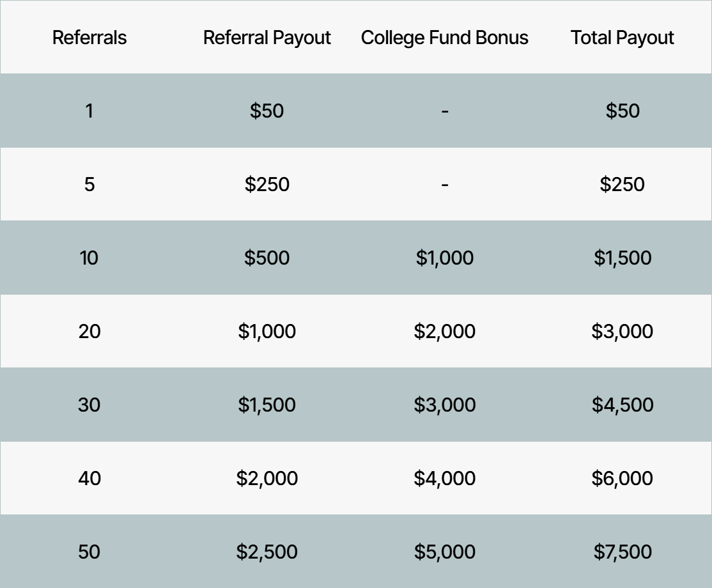Click the $3,000 total payout cell
Viewport: 712px width, 588px height.
tap(622, 332)
